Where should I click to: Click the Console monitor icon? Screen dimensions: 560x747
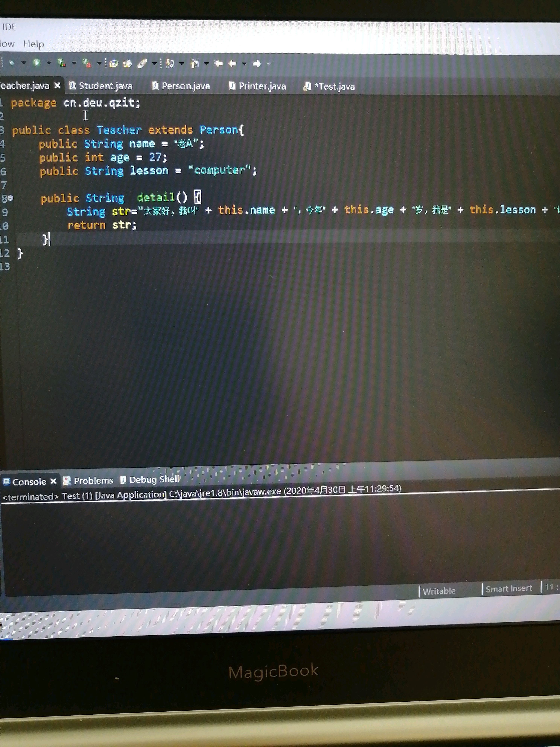(6, 482)
